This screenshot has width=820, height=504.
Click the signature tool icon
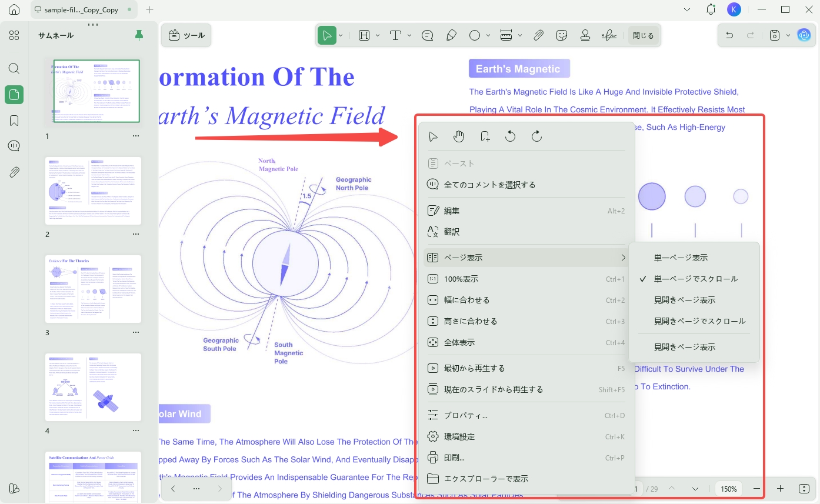tap(609, 35)
